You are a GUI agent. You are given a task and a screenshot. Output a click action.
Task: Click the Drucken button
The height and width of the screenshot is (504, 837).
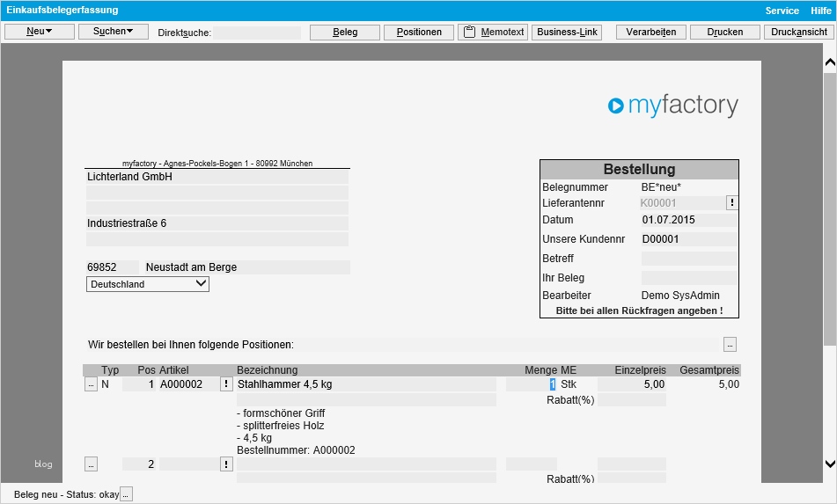click(725, 32)
